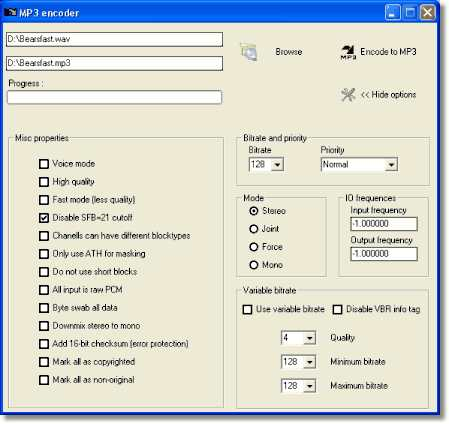Select the Stereo mode radio button

pos(254,211)
